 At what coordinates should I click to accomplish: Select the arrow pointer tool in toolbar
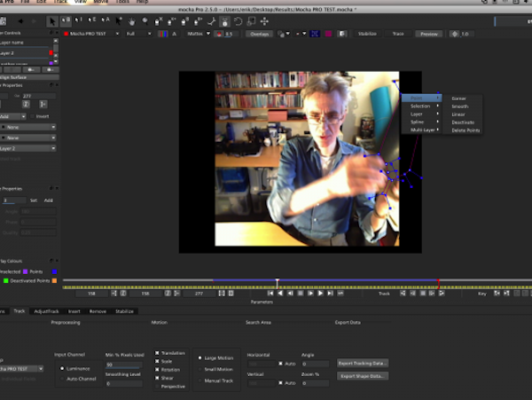point(52,20)
